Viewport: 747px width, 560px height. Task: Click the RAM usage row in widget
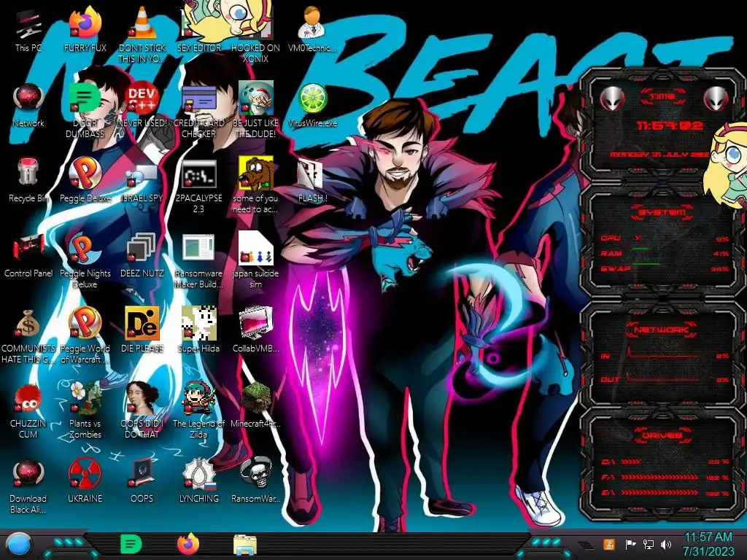pyautogui.click(x=665, y=253)
